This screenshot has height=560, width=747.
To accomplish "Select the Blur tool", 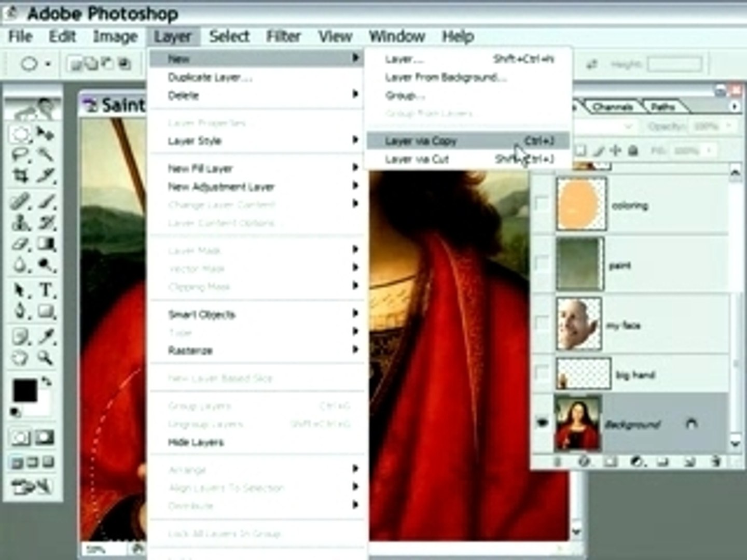I will coord(21,265).
